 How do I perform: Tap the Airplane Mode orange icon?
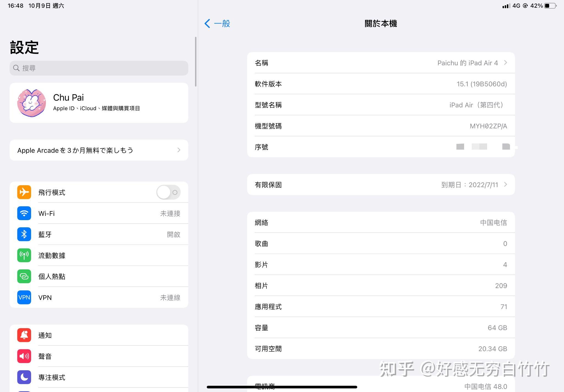(x=24, y=192)
